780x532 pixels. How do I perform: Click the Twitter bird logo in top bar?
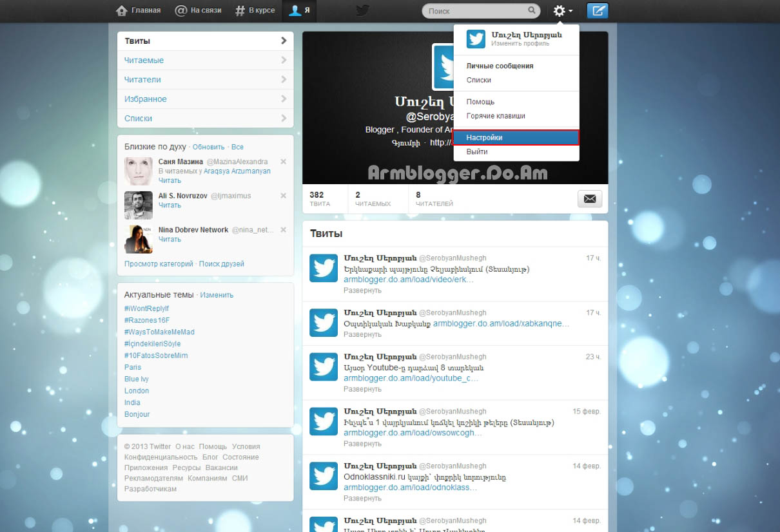[363, 10]
